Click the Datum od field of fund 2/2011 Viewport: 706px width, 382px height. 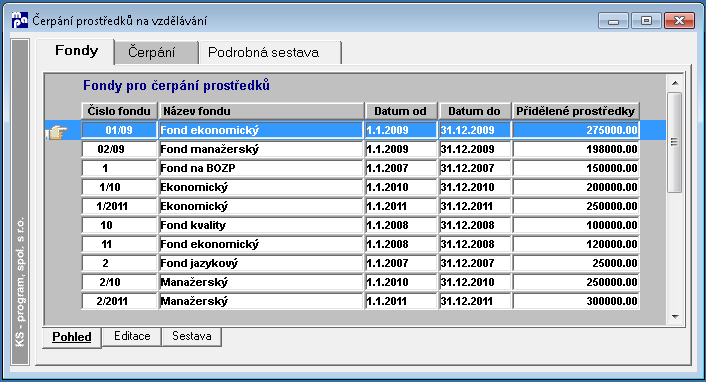[401, 301]
